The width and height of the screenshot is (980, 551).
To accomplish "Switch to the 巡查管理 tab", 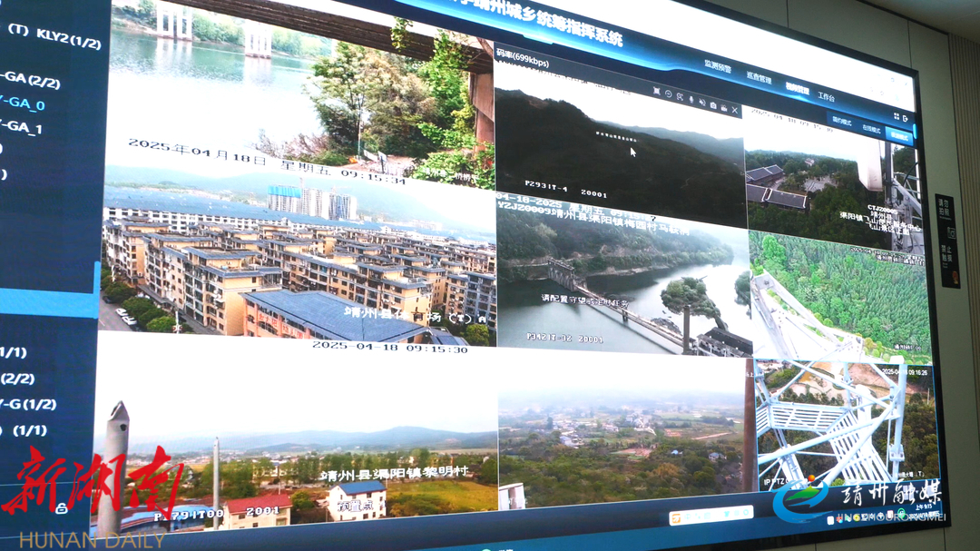I will tap(759, 79).
